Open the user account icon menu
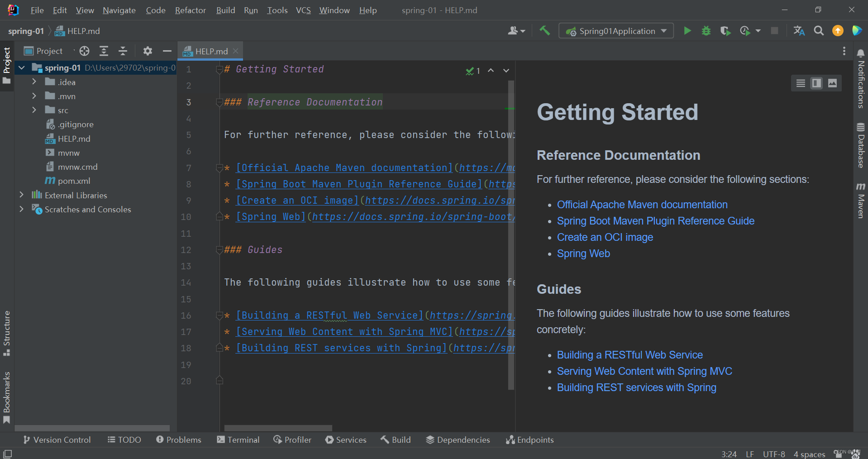The width and height of the screenshot is (868, 459). [x=516, y=31]
